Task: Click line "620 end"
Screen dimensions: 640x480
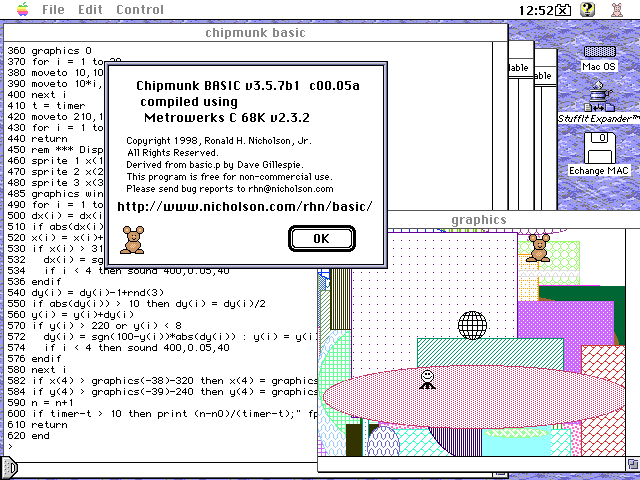Action: (29, 436)
